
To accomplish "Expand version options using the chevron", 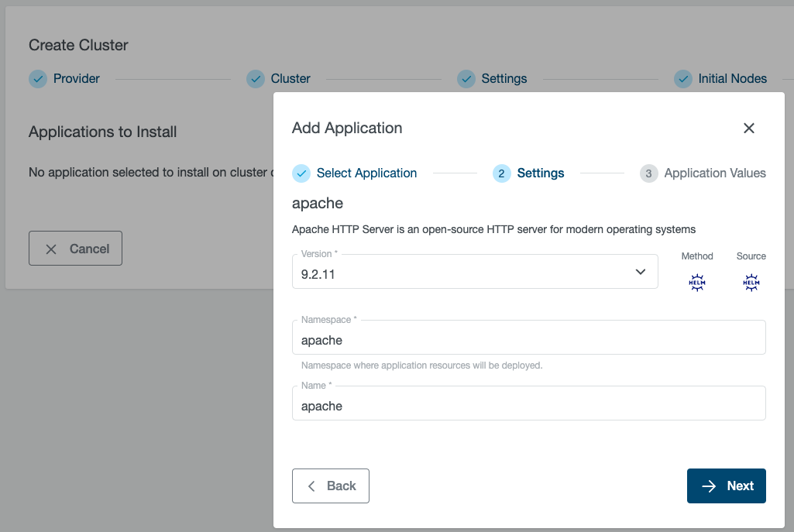I will coord(641,272).
